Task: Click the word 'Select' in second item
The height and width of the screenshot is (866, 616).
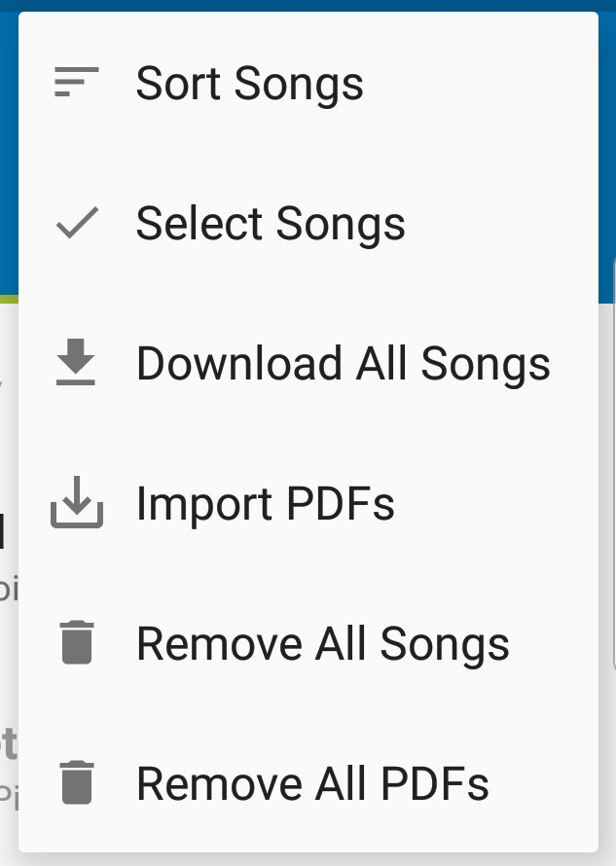Action: [x=199, y=223]
